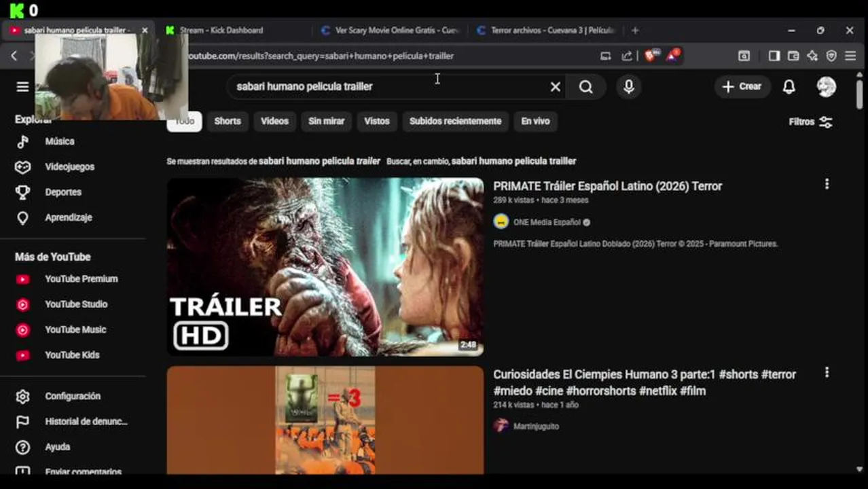Open Martinjuguito channel avatar
The height and width of the screenshot is (489, 868).
point(501,426)
